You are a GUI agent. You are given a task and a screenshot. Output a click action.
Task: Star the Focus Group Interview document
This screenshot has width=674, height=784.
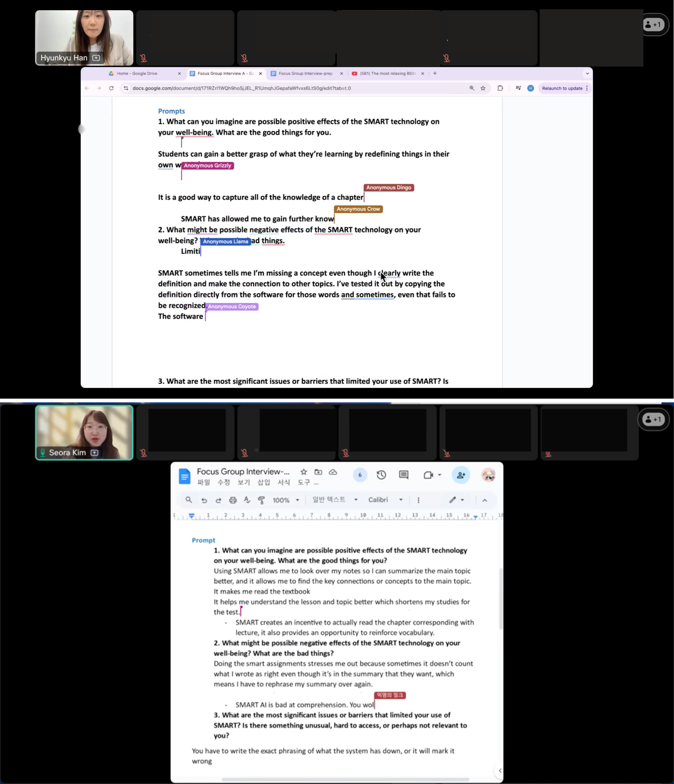pyautogui.click(x=304, y=472)
